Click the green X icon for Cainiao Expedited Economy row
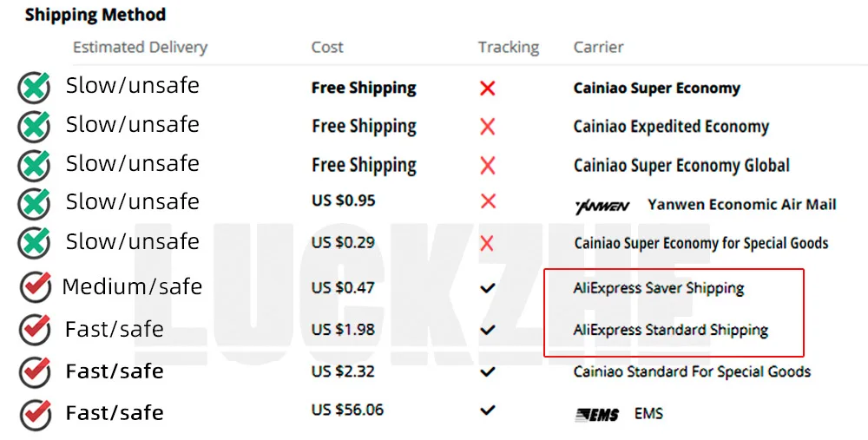868x440 pixels. click(34, 127)
